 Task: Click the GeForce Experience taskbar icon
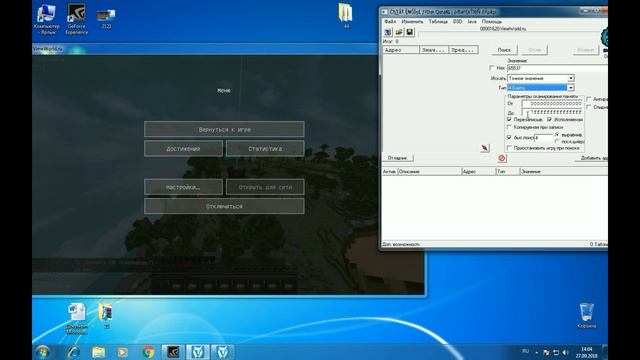173,352
